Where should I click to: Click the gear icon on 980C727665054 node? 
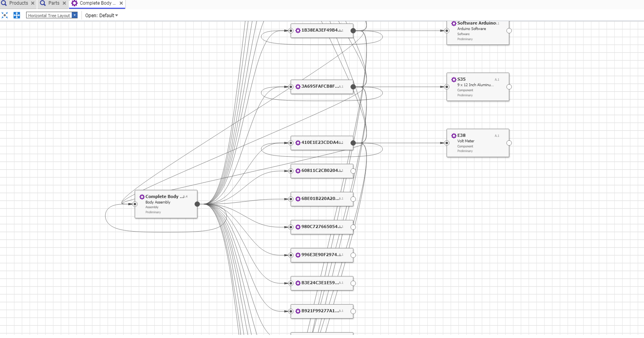click(298, 227)
